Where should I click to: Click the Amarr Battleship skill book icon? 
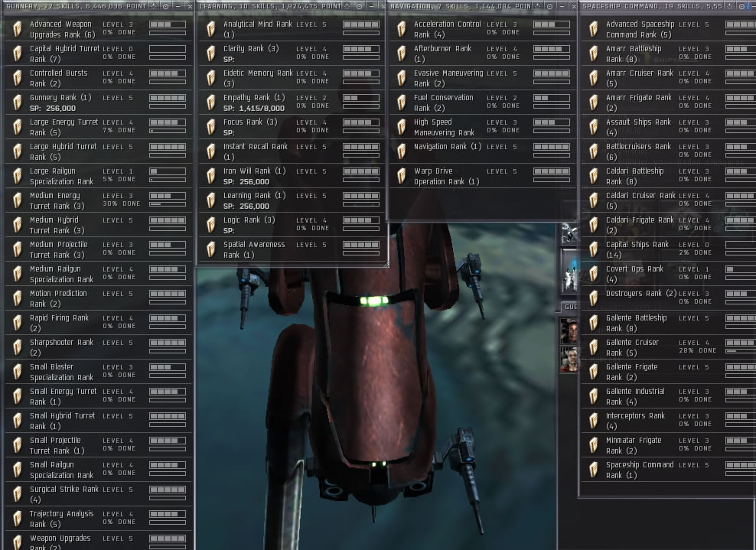point(594,54)
